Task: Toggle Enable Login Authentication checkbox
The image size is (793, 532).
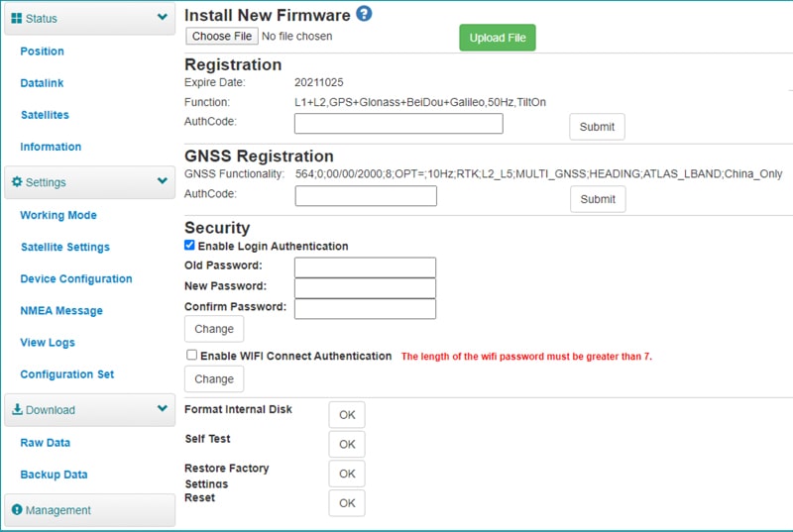Action: (190, 246)
